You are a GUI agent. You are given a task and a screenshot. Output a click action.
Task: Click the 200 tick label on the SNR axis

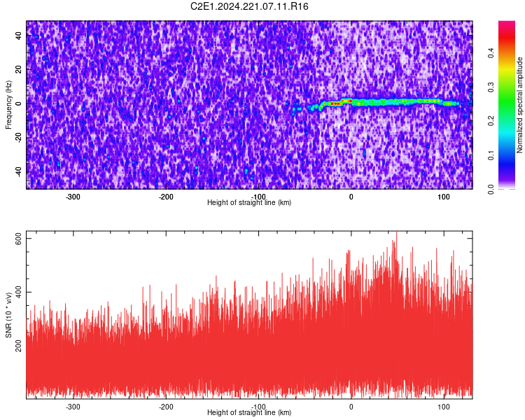click(19, 346)
